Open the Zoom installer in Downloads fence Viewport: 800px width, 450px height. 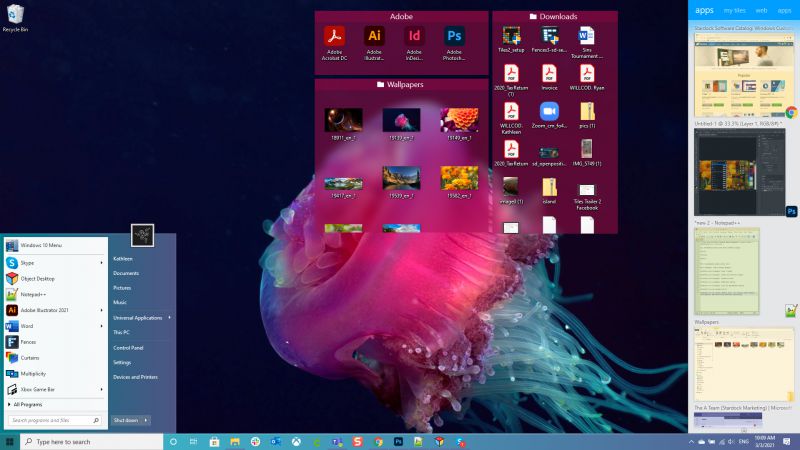[549, 112]
